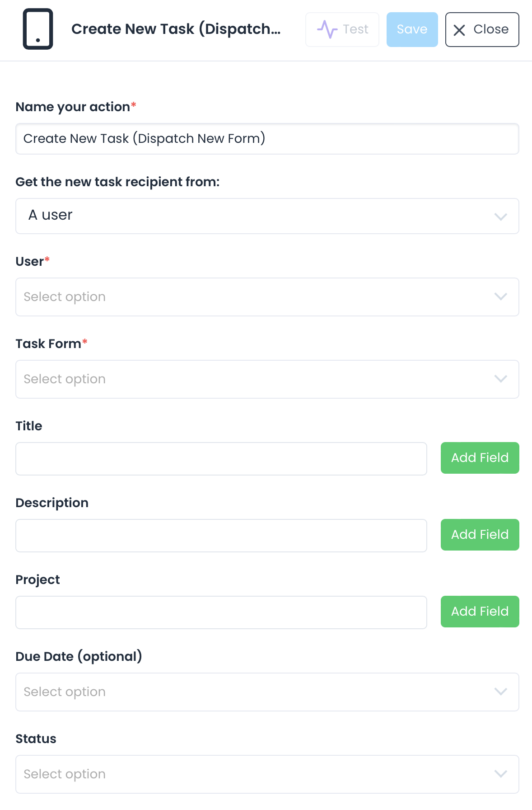Click the mobile device icon in header

pos(38,29)
